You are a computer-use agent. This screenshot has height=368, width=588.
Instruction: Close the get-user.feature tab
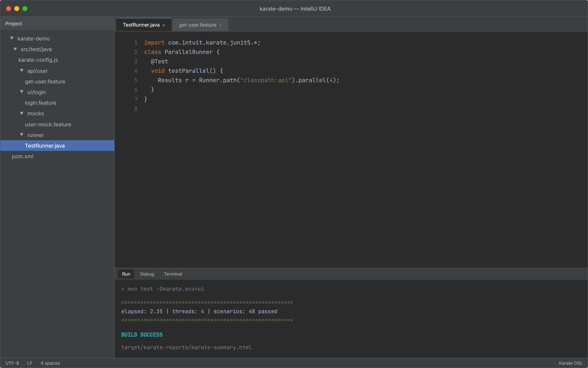coord(220,25)
